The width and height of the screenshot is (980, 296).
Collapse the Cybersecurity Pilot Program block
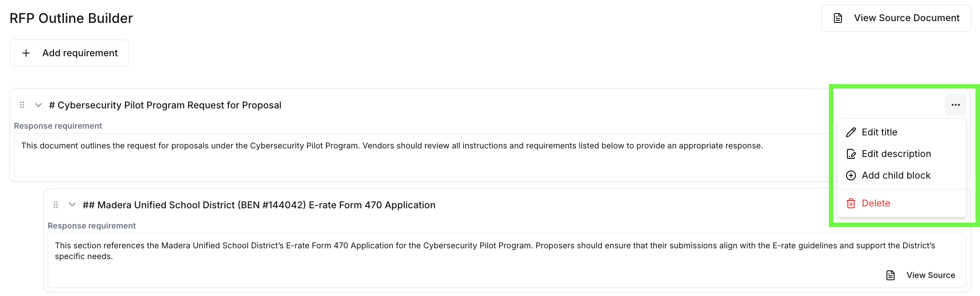[39, 105]
